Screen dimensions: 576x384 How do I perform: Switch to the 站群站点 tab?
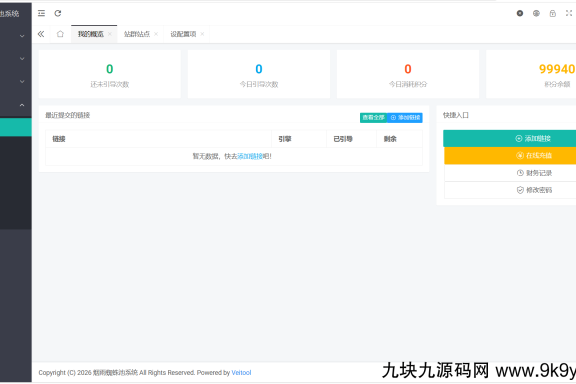(137, 34)
